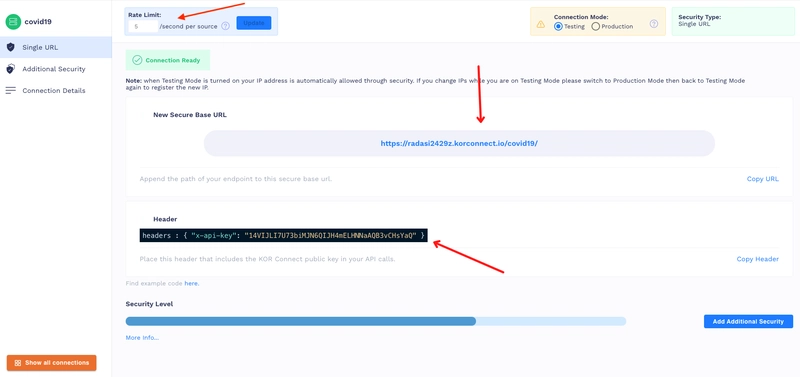Viewport: 800px width, 377px height.
Task: Click the 'Append the path of your endpoint' text
Action: 236,179
